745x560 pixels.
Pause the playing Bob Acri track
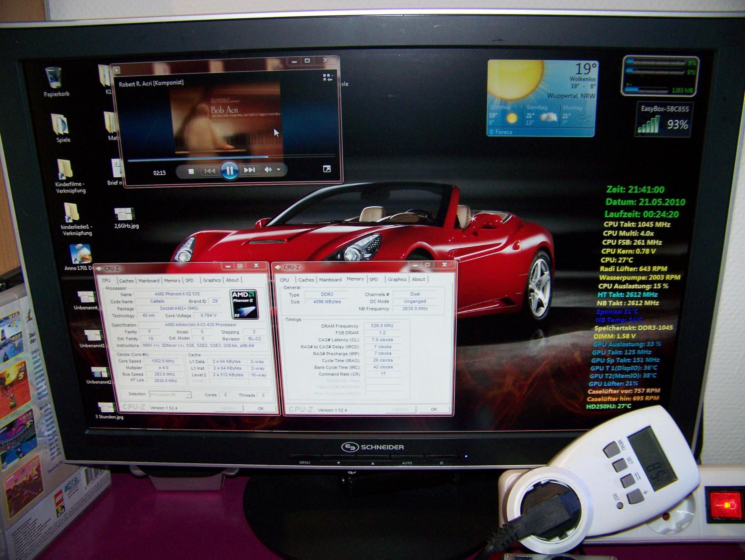pos(229,171)
